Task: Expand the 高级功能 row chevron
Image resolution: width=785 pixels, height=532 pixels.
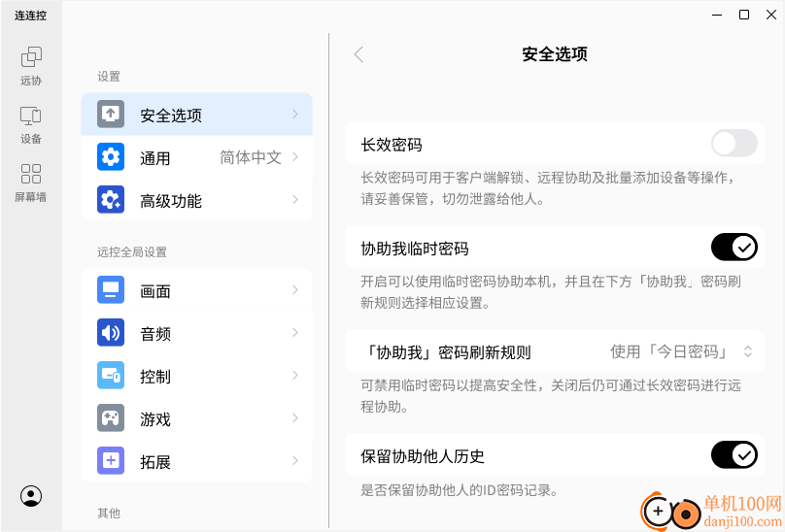Action: coord(295,200)
